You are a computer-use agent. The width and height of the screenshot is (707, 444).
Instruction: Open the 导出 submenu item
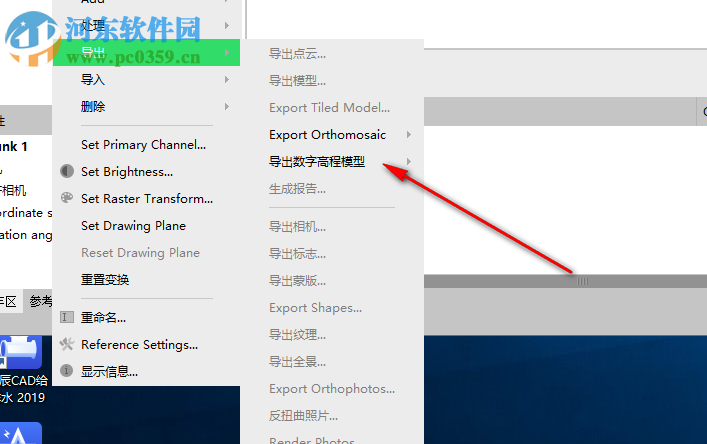(146, 52)
